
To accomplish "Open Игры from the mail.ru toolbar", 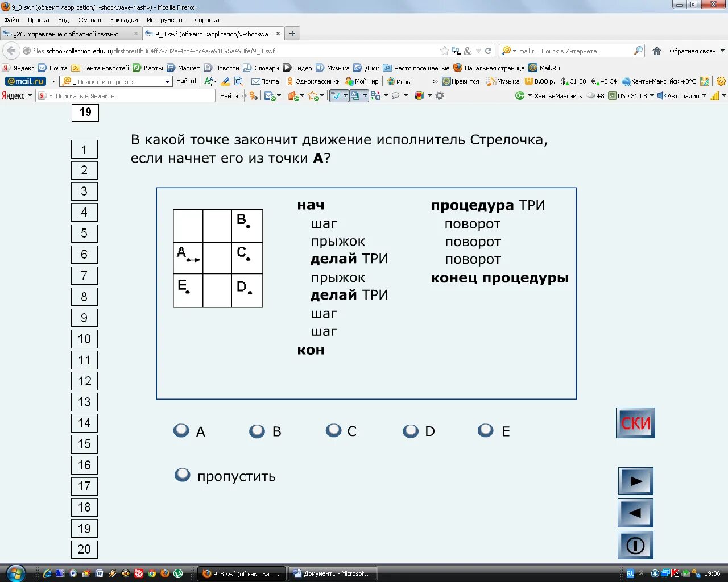I will pos(399,81).
